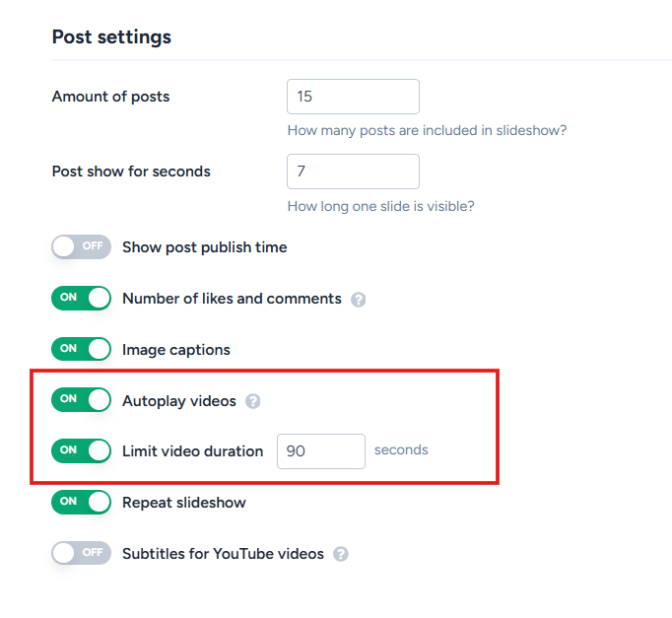Toggle the Limit video duration switch

coord(82,450)
